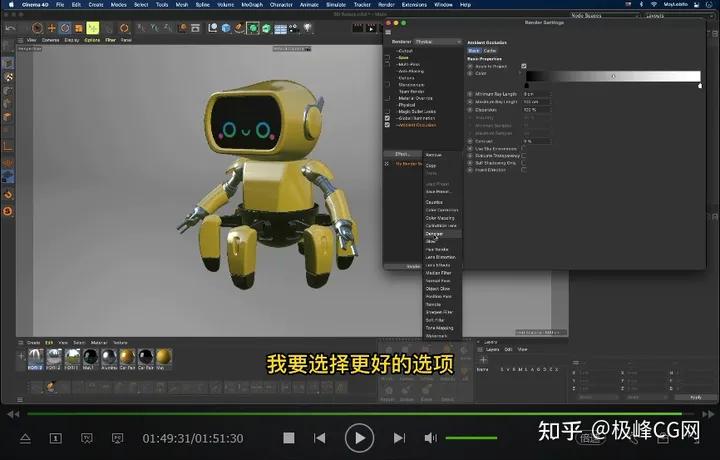Enable the Save checkbox in Render Settings
This screenshot has width=720, height=460.
[x=388, y=58]
